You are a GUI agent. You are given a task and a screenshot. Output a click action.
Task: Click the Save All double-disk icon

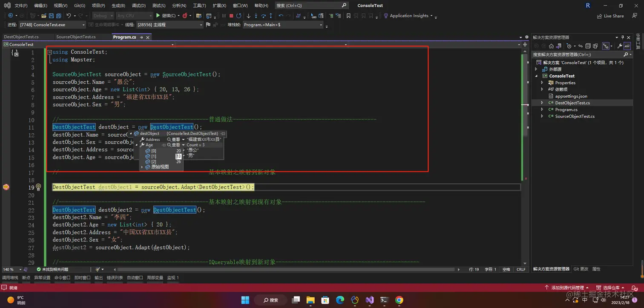coord(58,16)
